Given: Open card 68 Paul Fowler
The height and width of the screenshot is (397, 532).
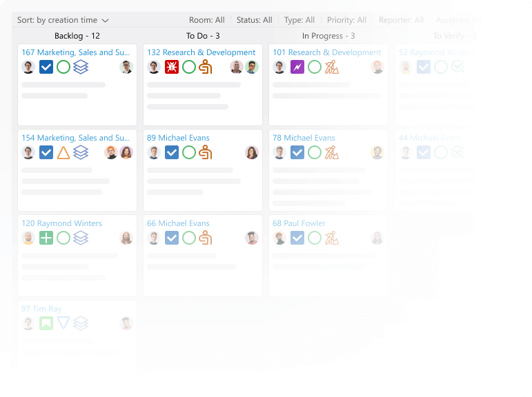Looking at the screenshot, I should pos(299,223).
